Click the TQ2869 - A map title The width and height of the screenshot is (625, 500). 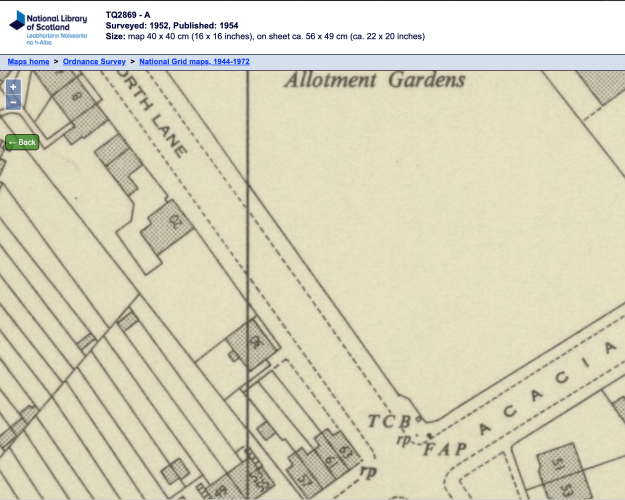[x=128, y=15]
